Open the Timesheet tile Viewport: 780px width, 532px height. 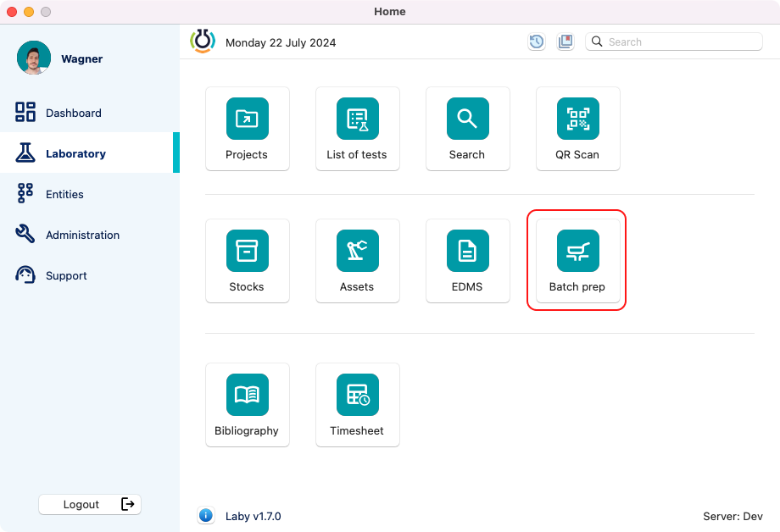pos(357,405)
